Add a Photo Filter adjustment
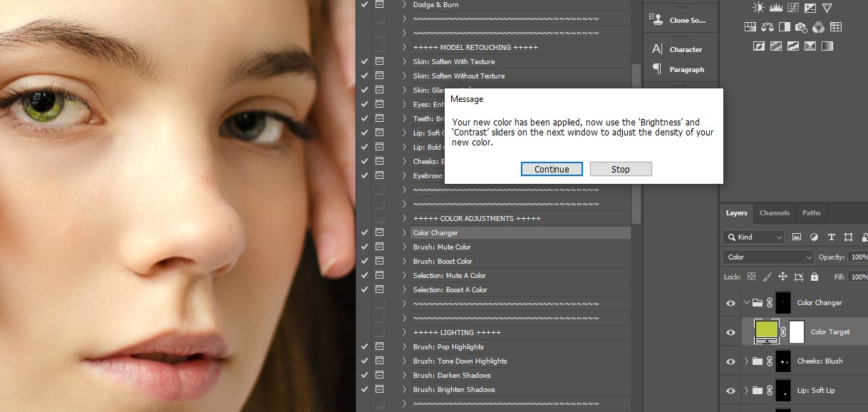The image size is (868, 412). point(801,27)
